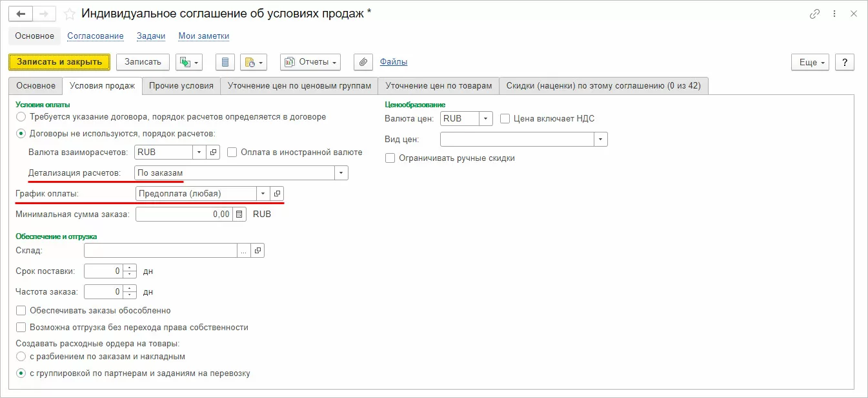
Task: Click 'Записать' button
Action: (143, 62)
